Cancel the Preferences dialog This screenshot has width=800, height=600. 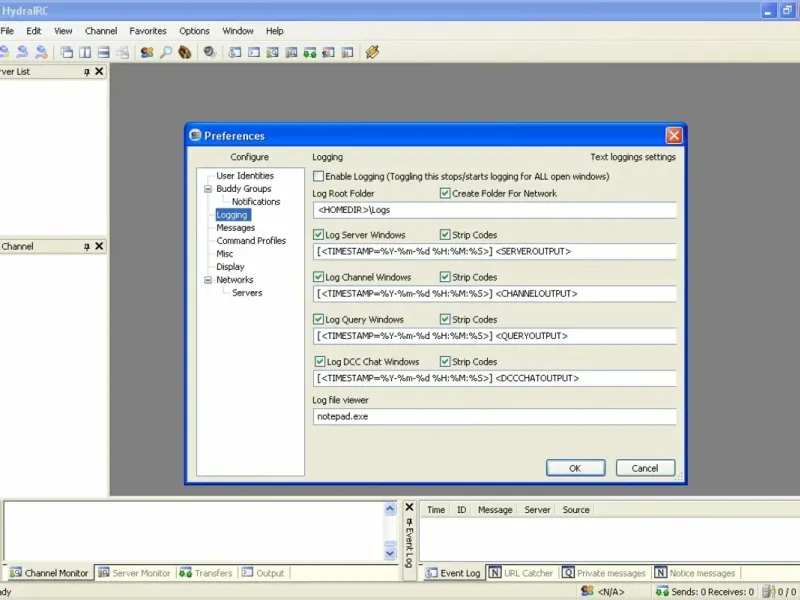click(644, 468)
